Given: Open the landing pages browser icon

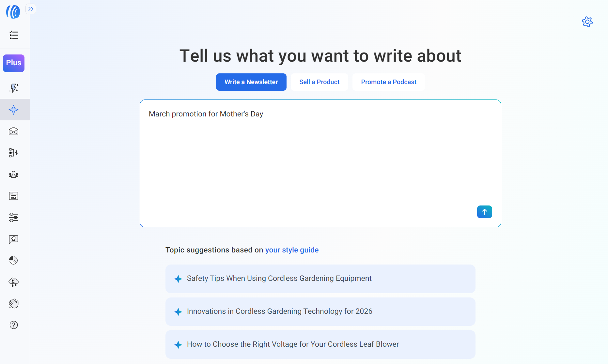Looking at the screenshot, I should (13, 196).
